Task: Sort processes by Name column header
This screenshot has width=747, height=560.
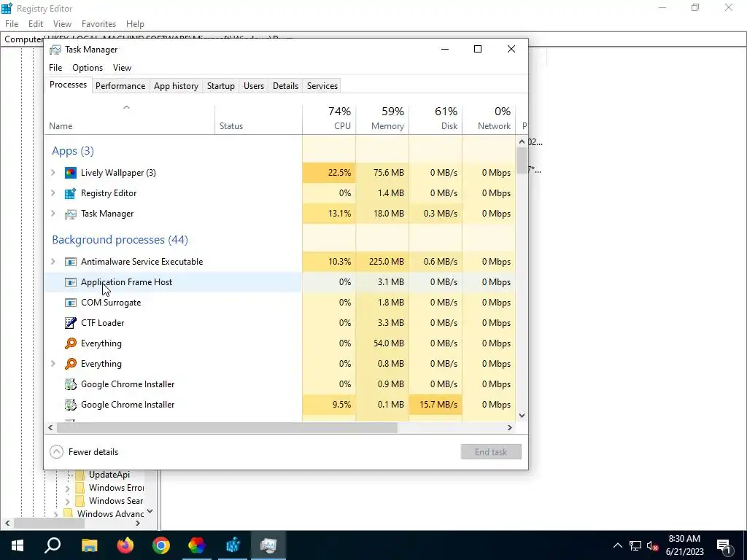Action: click(x=130, y=119)
